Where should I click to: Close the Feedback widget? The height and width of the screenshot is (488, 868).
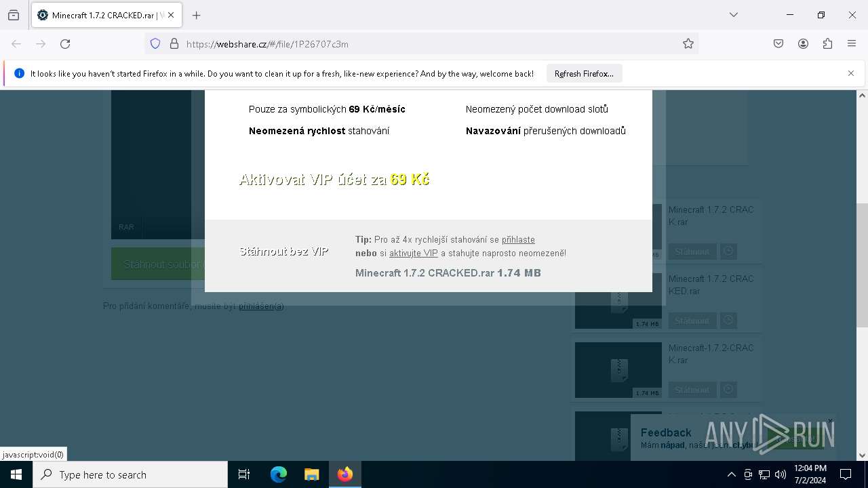point(829,421)
